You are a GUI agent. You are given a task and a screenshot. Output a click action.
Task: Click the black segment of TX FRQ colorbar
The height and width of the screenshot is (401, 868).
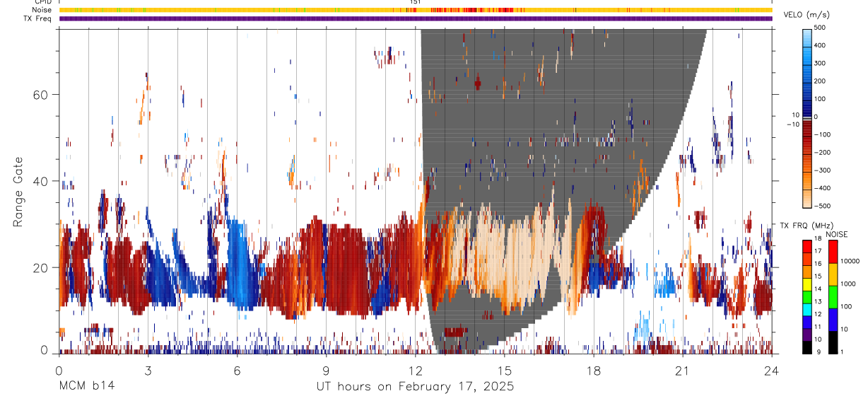(807, 347)
